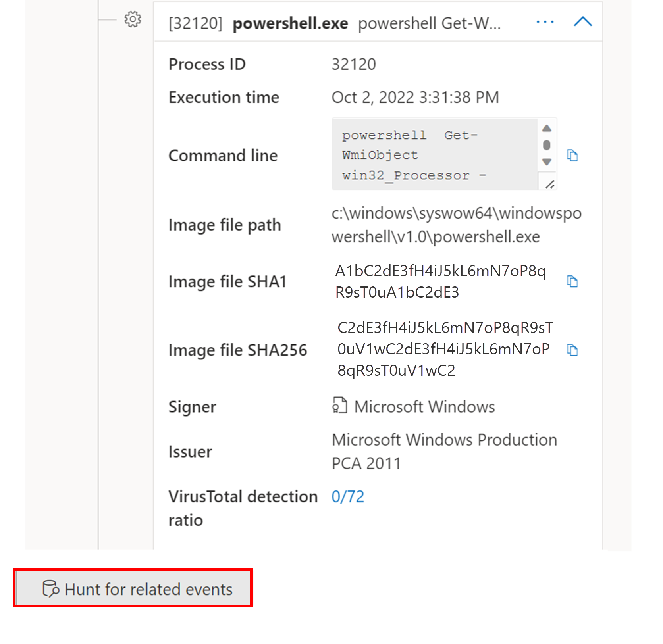Screen dimensions: 663x644
Task: Click the command line box resize handle
Action: pos(549,184)
